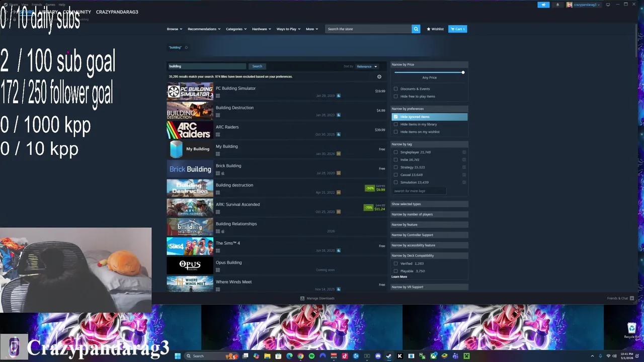Open Minecraft creeper icon in taskbar
This screenshot has height=362, width=644.
tap(466, 356)
